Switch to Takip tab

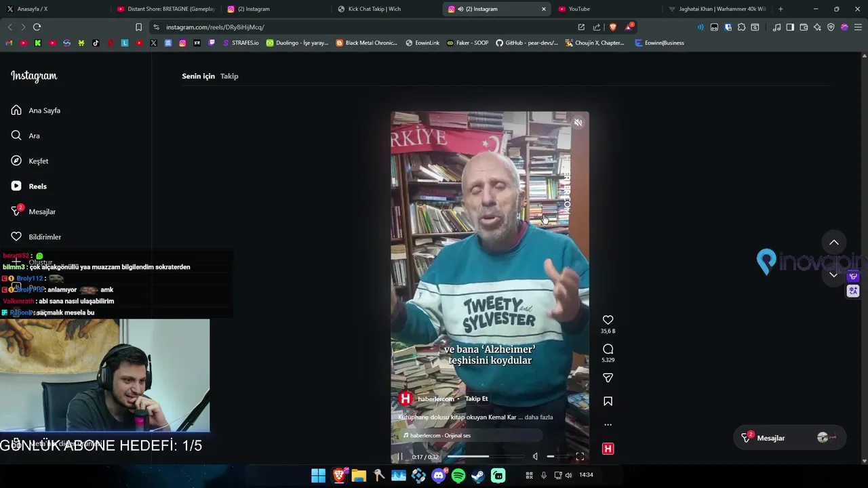[x=229, y=76]
